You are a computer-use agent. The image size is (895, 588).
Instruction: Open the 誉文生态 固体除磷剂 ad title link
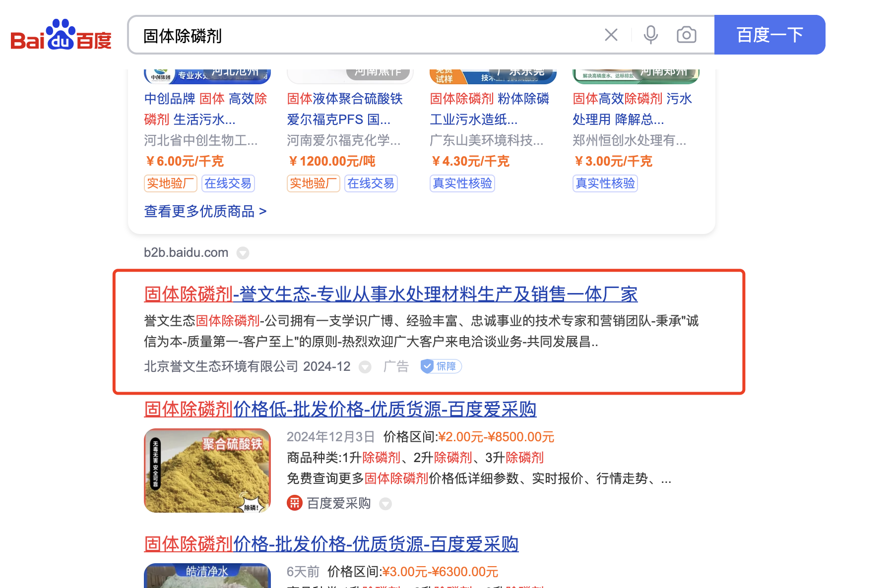(391, 294)
